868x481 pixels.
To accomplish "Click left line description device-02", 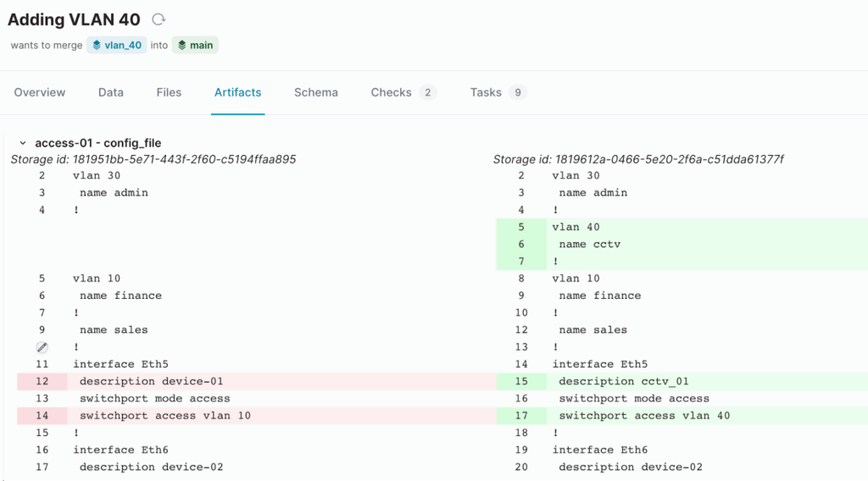I will [x=151, y=467].
